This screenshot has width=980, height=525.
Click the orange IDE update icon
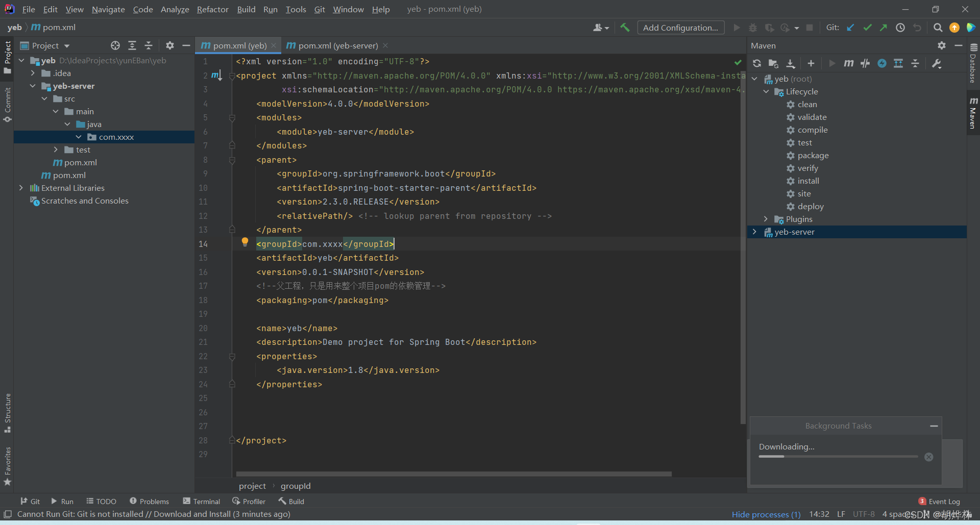tap(954, 28)
